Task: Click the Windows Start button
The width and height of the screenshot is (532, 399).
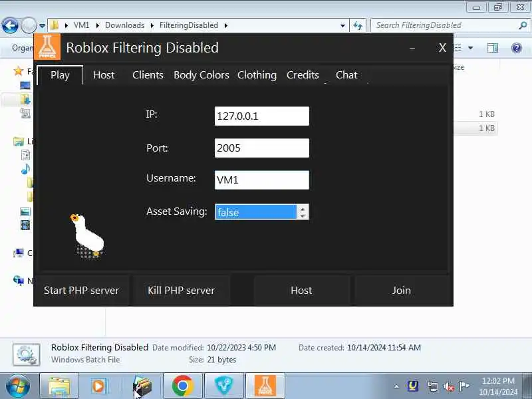Action: [18, 386]
